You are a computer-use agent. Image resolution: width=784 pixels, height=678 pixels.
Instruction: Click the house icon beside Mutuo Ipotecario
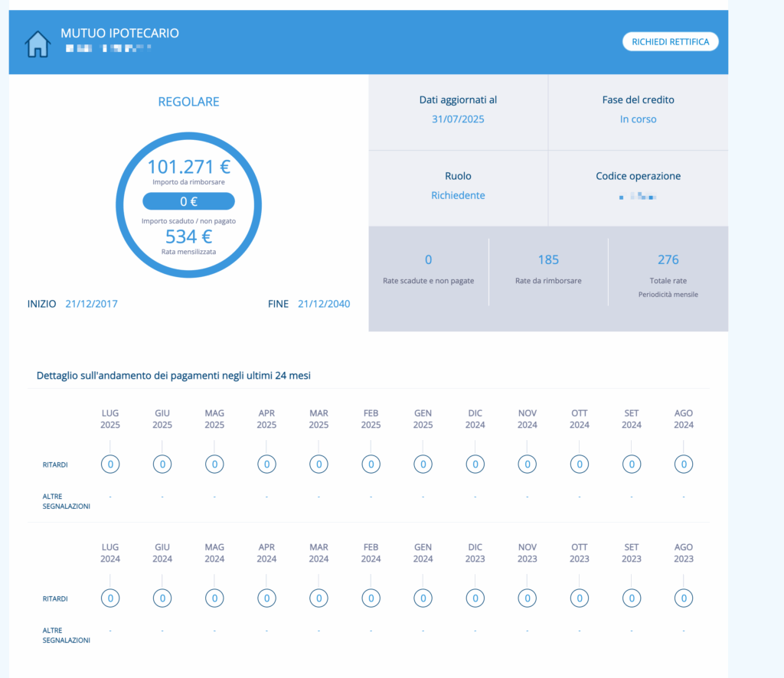(38, 44)
